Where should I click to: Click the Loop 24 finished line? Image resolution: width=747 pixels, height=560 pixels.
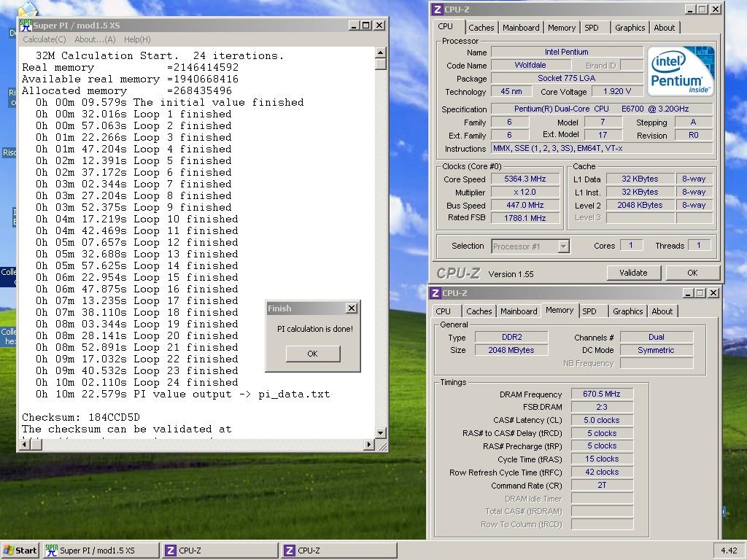(x=136, y=382)
